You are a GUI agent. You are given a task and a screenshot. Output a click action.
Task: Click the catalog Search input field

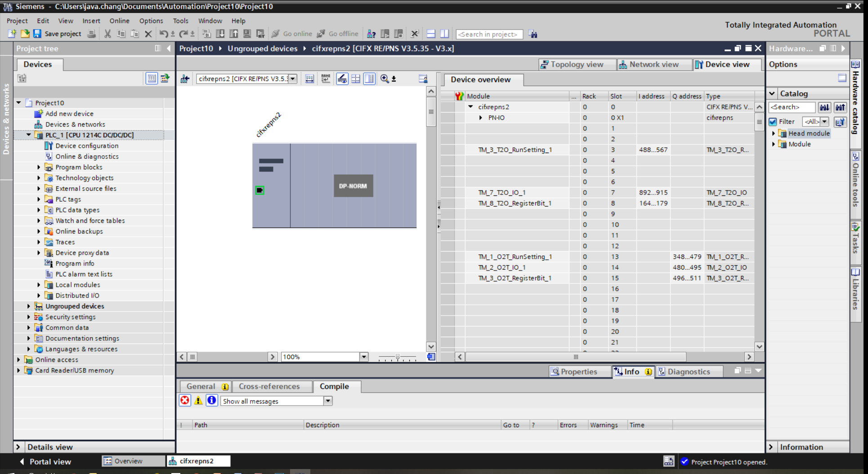(792, 107)
